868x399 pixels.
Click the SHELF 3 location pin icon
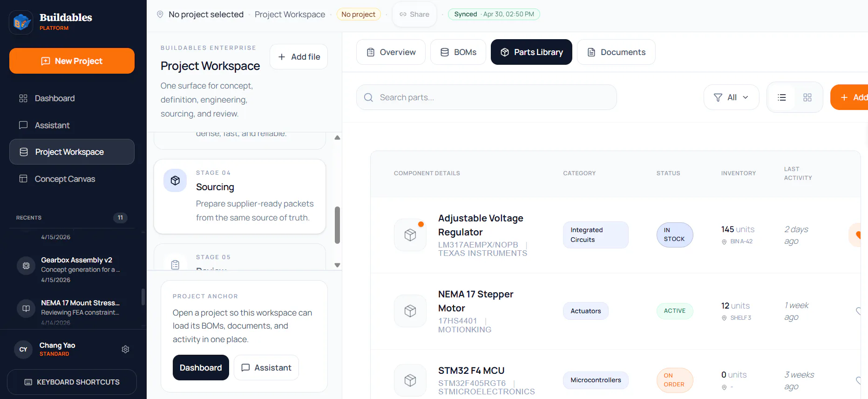point(724,318)
